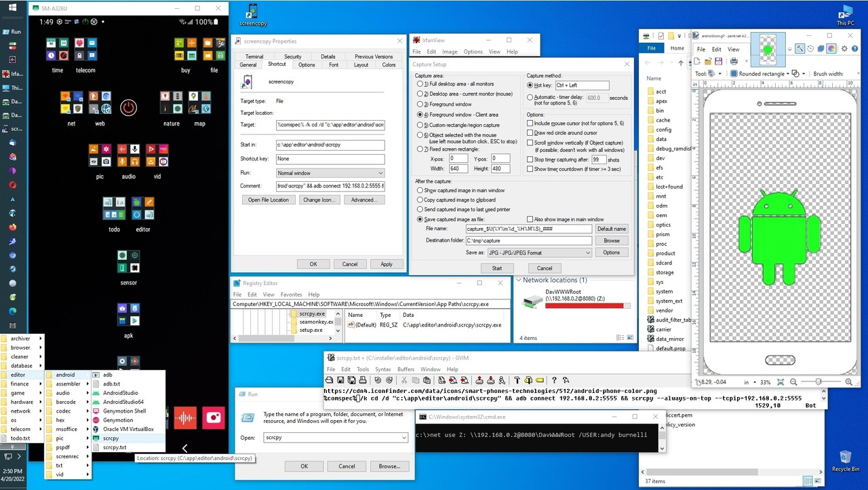Click the Hot key input field
The image size is (868, 490).
[582, 86]
